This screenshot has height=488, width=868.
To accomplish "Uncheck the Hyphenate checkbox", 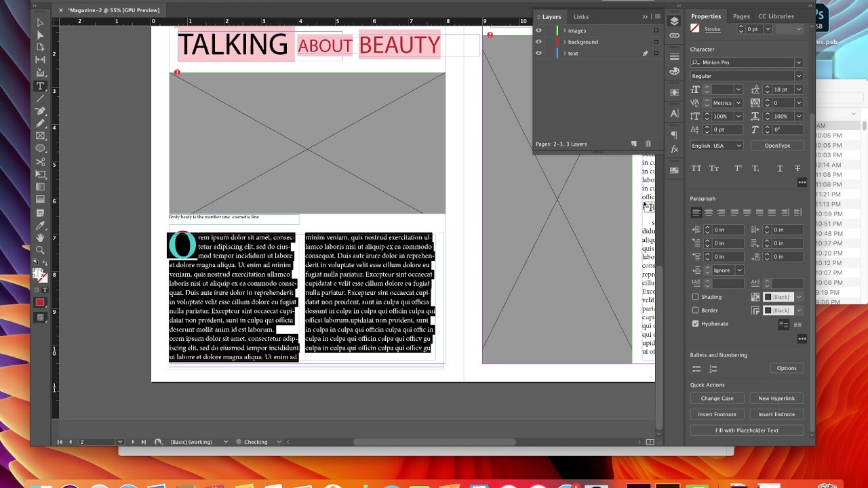I will click(x=695, y=324).
